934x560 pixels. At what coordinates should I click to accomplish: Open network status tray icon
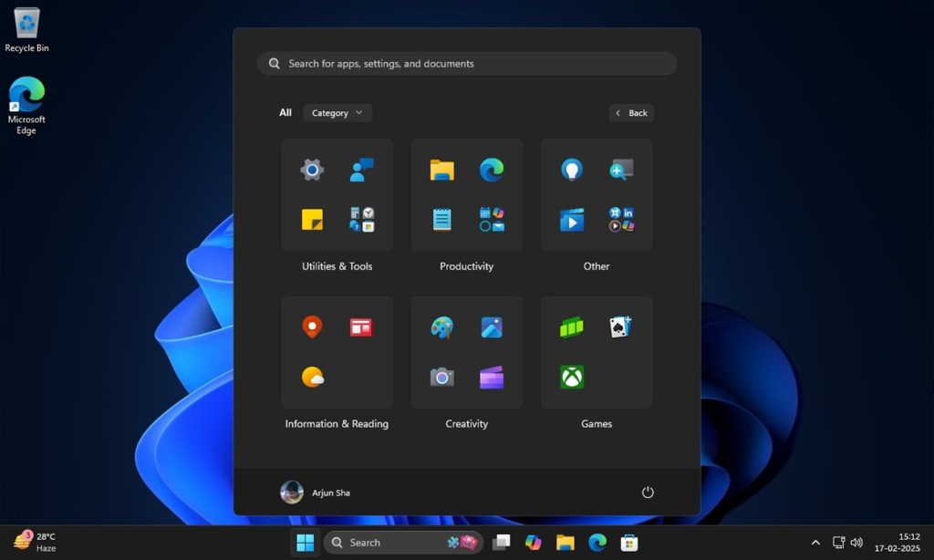[x=839, y=543]
